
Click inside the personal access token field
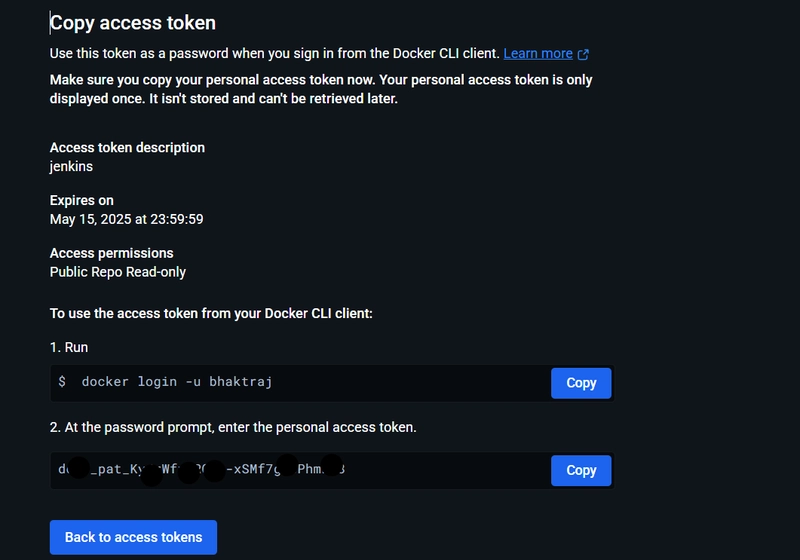tap(300, 470)
